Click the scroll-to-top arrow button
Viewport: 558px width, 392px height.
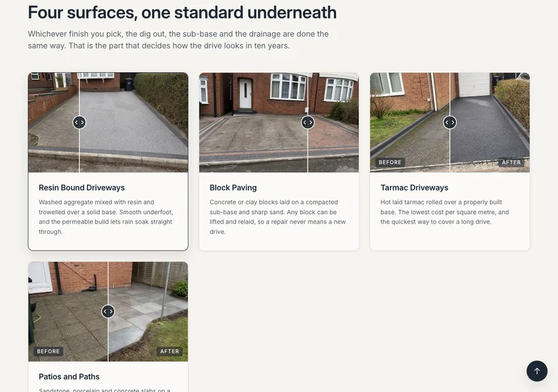(x=537, y=371)
